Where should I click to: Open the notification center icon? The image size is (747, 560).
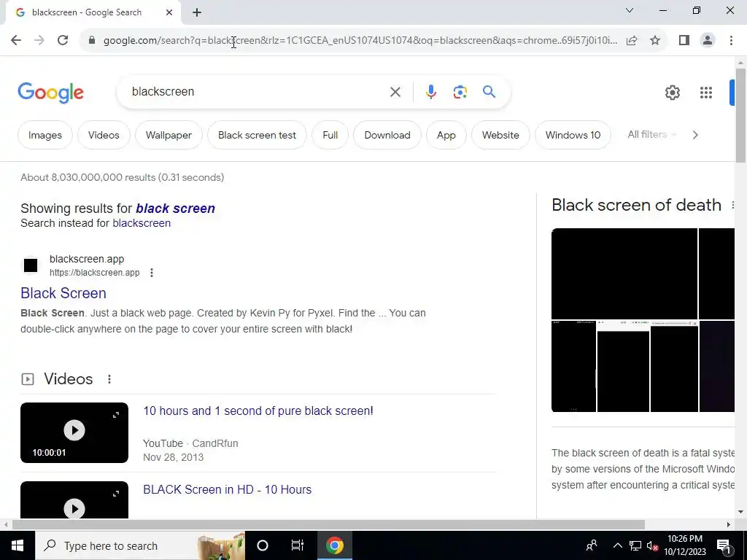click(x=724, y=546)
